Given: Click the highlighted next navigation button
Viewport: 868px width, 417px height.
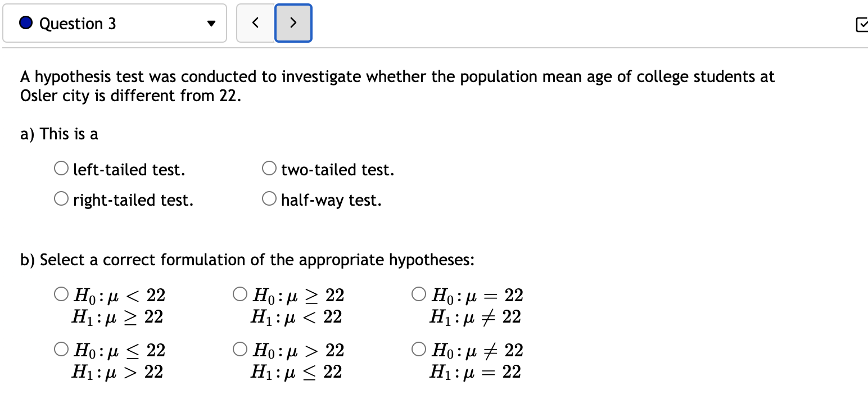Looking at the screenshot, I should (x=293, y=23).
